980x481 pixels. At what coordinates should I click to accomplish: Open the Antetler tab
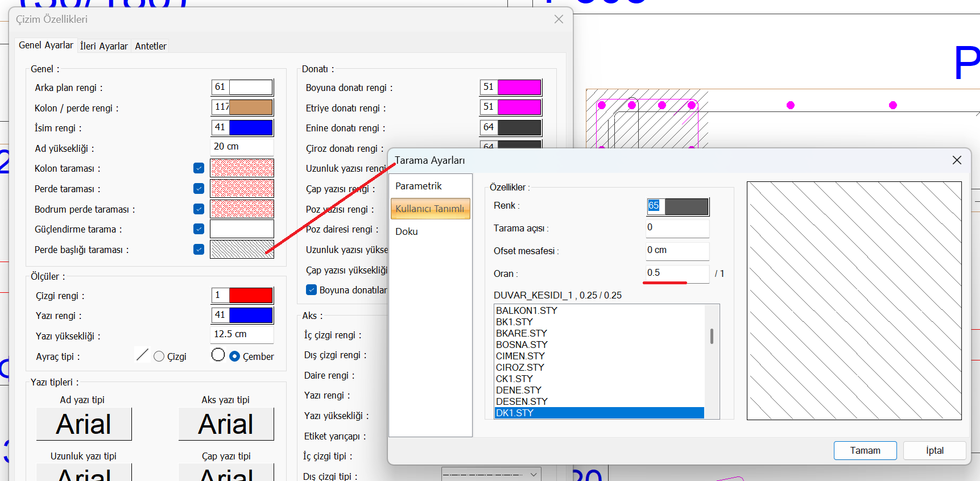(151, 46)
